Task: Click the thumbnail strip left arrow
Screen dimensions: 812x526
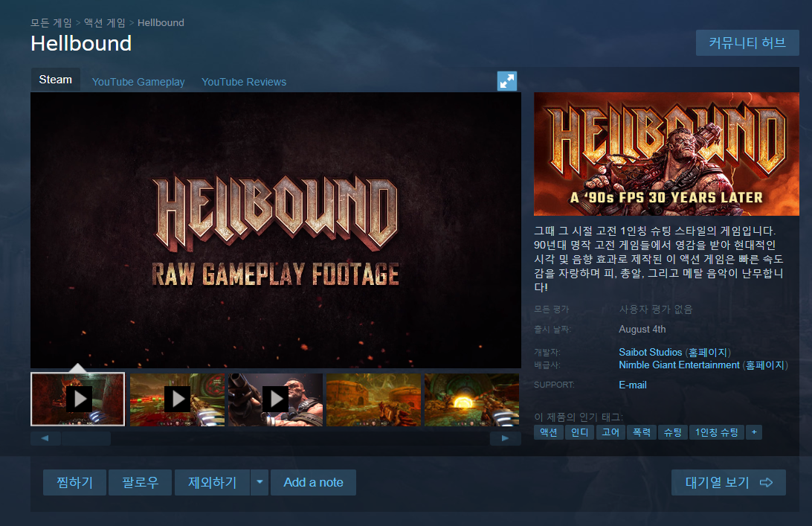Action: coord(45,438)
